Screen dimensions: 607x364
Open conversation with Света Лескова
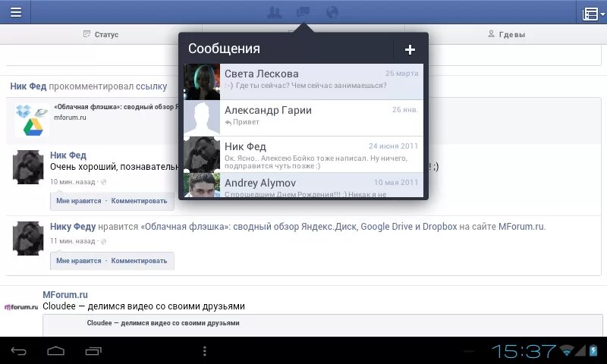click(303, 82)
